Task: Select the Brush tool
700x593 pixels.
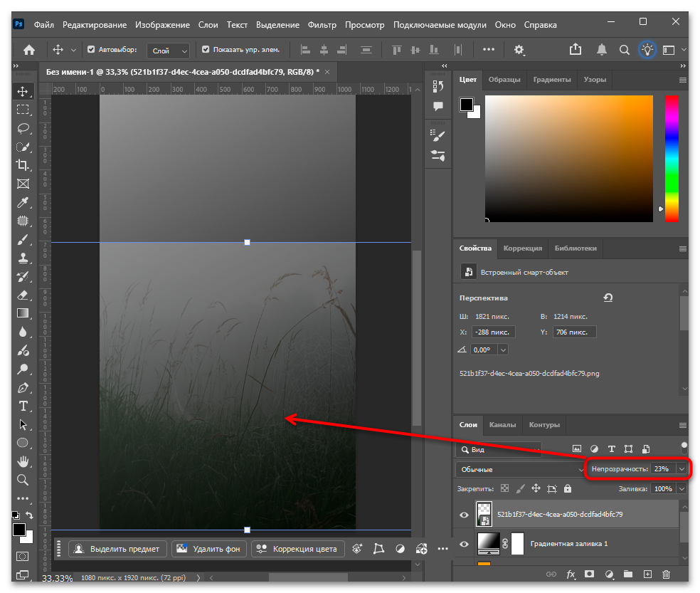Action: pyautogui.click(x=23, y=239)
